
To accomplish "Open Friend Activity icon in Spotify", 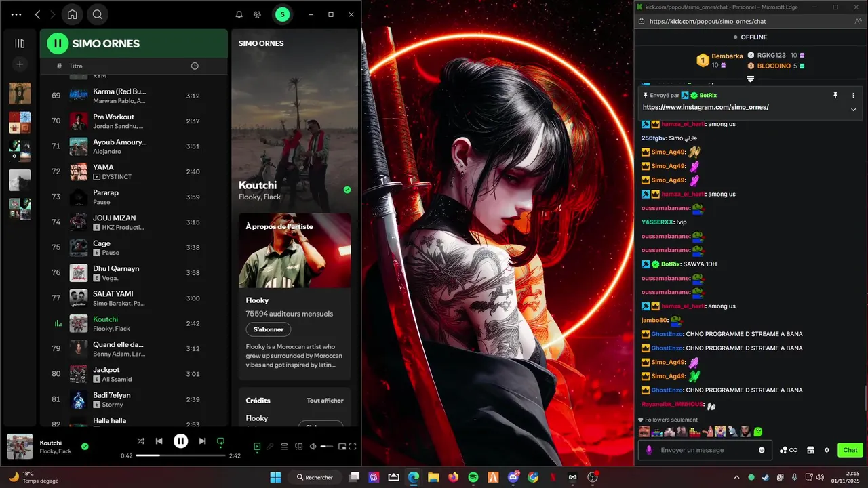I will coord(257,14).
